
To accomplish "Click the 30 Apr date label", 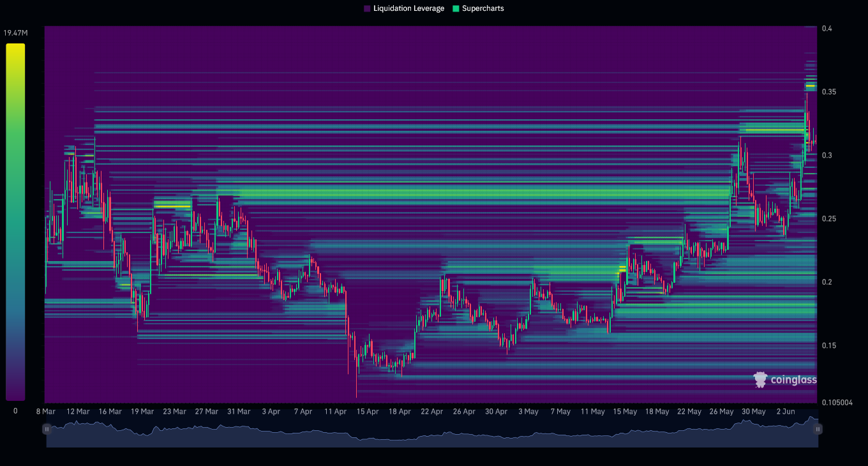I will point(497,412).
